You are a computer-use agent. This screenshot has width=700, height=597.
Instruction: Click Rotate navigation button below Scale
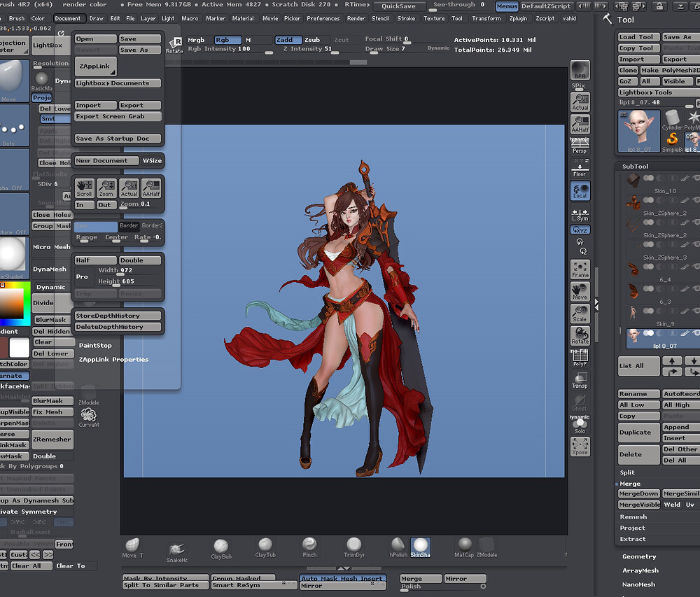tap(580, 336)
